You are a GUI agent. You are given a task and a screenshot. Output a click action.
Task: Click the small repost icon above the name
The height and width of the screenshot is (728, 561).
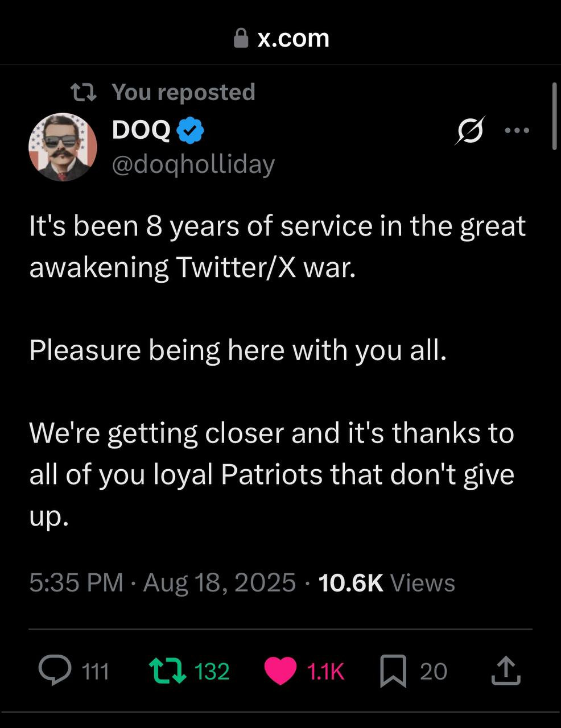pos(82,92)
